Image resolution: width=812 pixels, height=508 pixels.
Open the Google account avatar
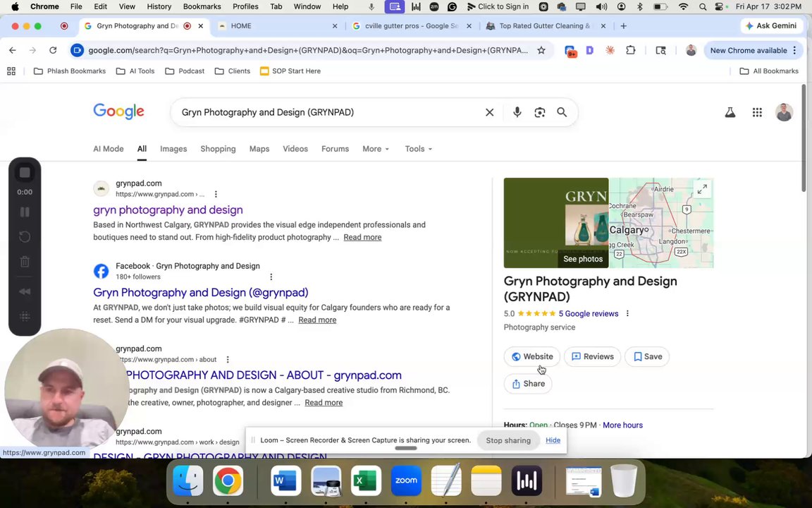click(x=784, y=112)
